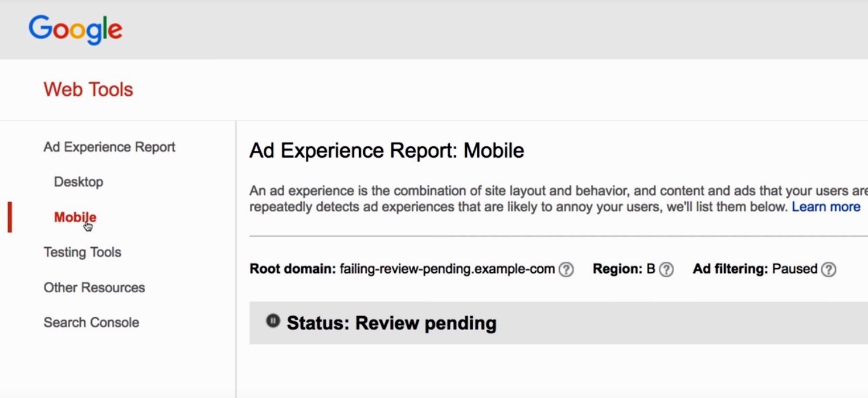Screen dimensions: 868x398
Task: Click the Ad filtering: Paused label
Action: click(x=755, y=269)
